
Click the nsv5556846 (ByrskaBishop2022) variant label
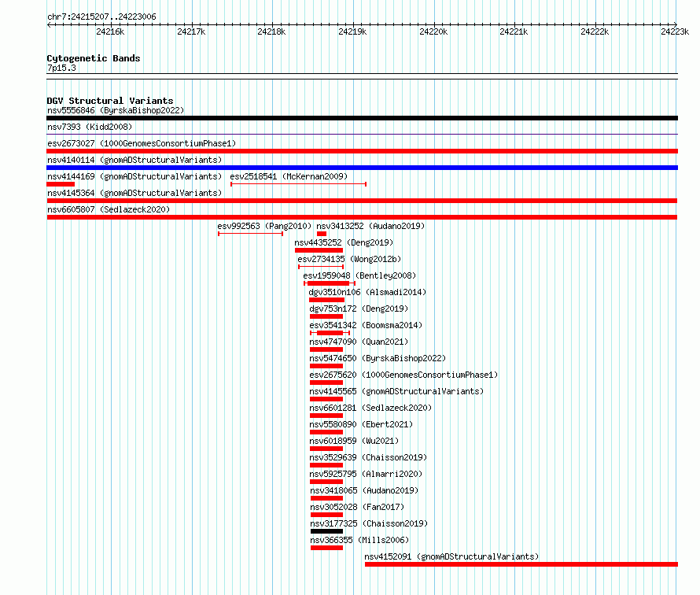[x=116, y=110]
